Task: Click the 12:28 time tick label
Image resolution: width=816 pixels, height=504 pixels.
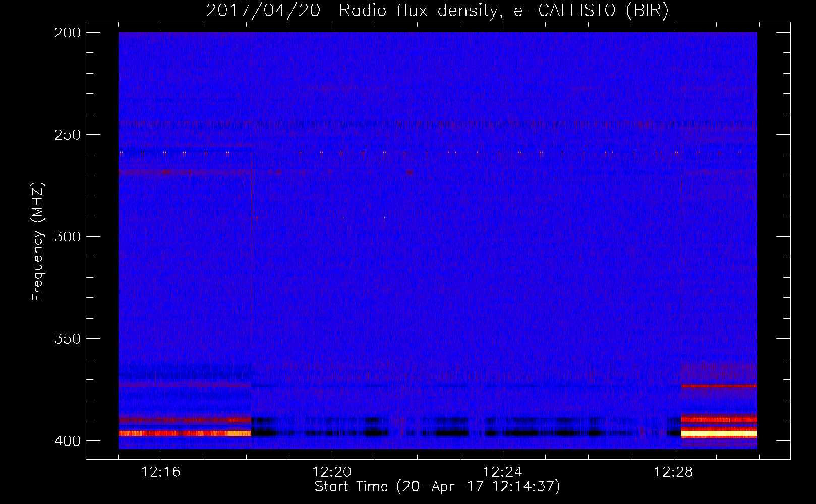Action: coord(674,472)
